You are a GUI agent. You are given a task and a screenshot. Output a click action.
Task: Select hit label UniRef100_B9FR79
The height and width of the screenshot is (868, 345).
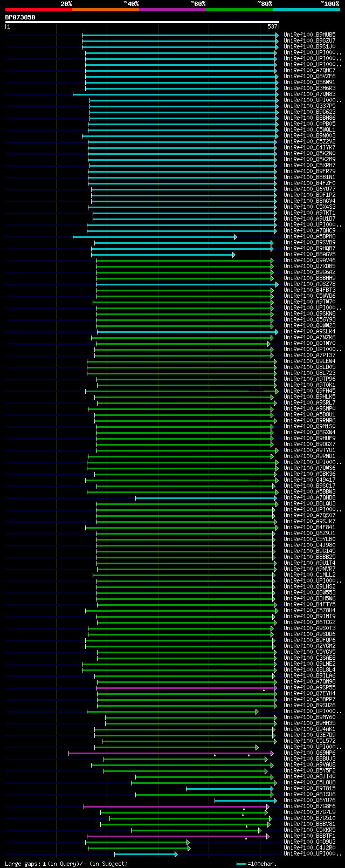pos(309,171)
